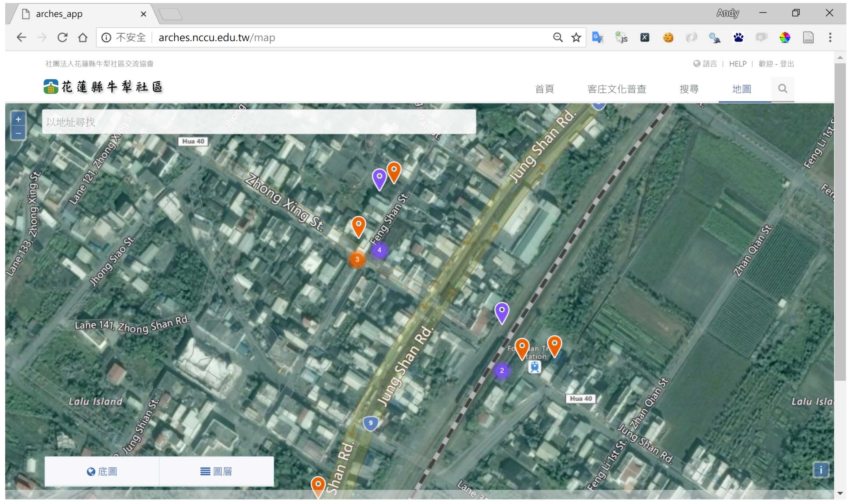Bookmark page with the star icon
This screenshot has height=504, width=851.
click(x=576, y=37)
